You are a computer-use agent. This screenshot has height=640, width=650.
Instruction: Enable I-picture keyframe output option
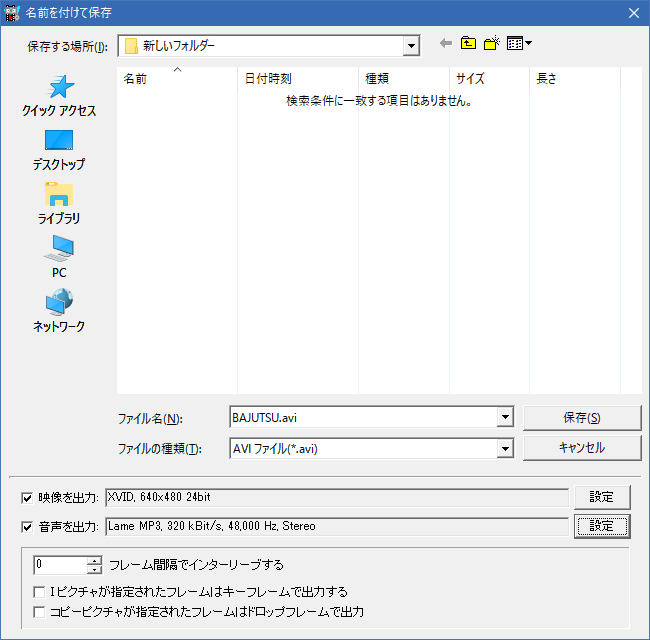(39, 591)
